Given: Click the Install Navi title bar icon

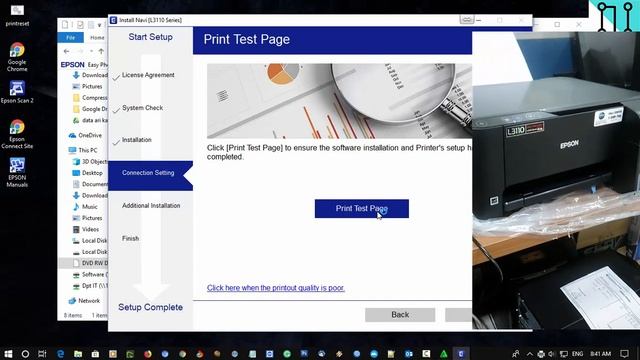Looking at the screenshot, I should pyautogui.click(x=113, y=20).
